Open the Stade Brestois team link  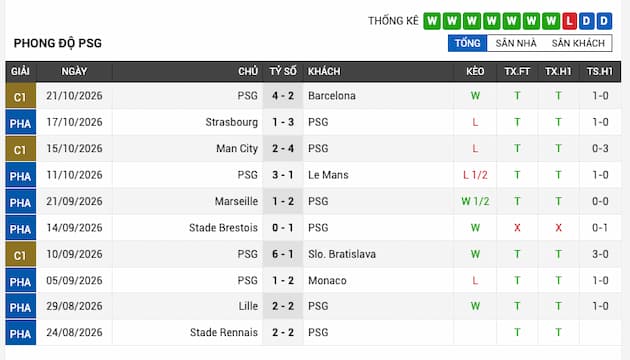pos(223,228)
